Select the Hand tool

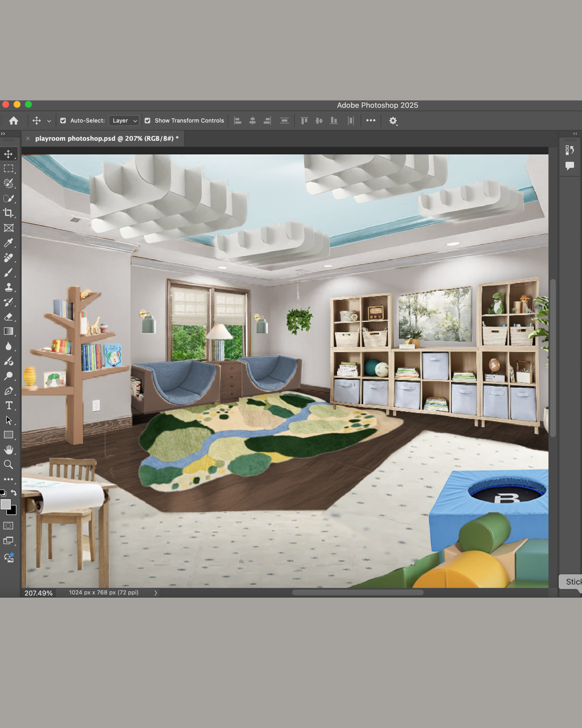8,450
